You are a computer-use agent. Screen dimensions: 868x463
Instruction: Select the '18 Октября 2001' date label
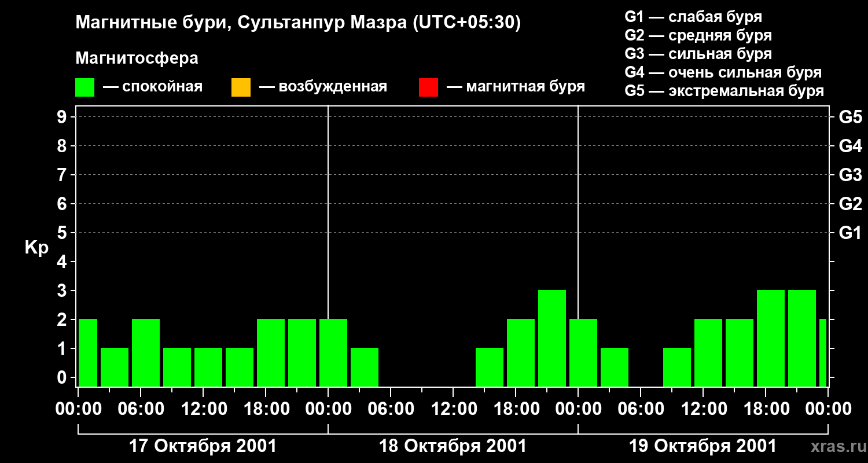453,446
